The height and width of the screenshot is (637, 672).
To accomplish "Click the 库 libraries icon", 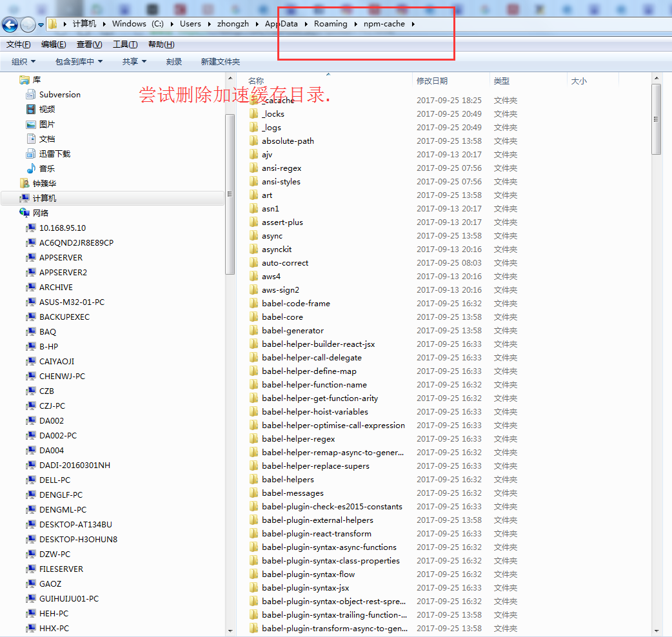I will click(25, 80).
